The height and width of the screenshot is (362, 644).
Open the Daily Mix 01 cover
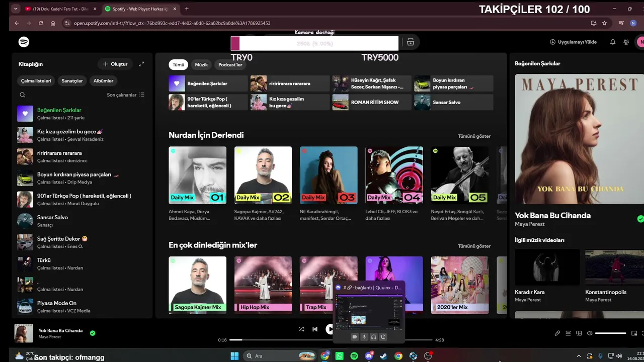197,175
